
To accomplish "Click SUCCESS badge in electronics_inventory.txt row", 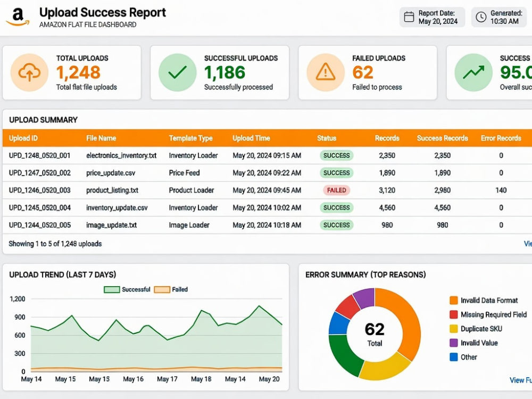I will click(336, 155).
